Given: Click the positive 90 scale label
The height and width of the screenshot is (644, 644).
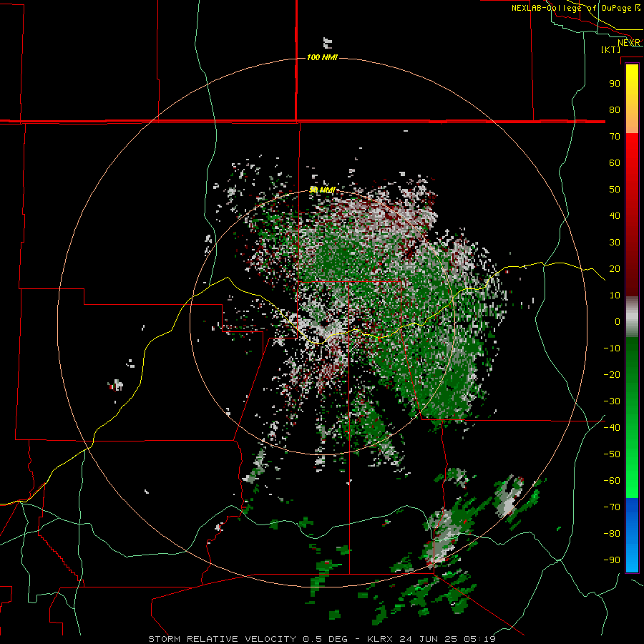Looking at the screenshot, I should coord(615,84).
